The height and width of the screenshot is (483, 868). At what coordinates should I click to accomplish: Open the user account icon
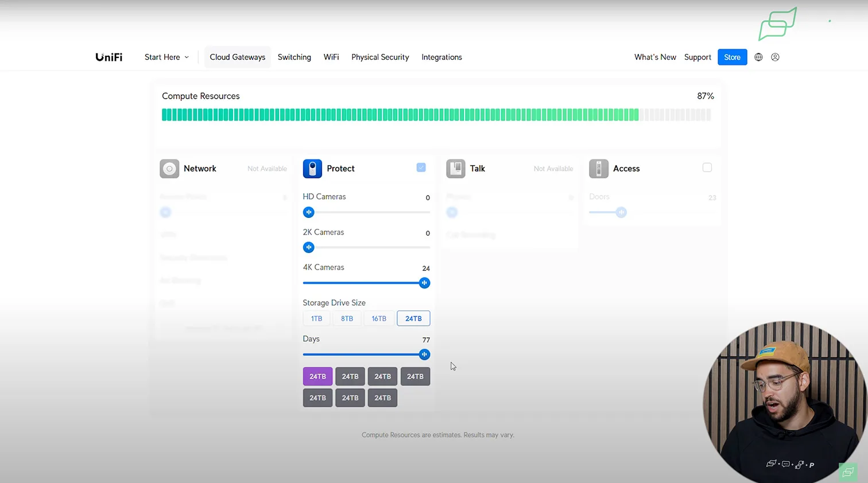(x=775, y=57)
